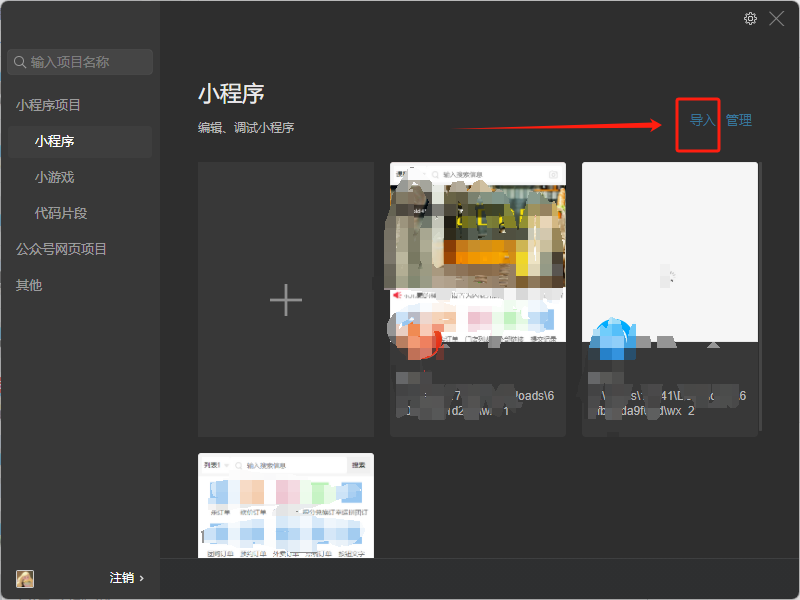Log out using the 注销 button
Screen dimensions: 800x600
point(121,578)
